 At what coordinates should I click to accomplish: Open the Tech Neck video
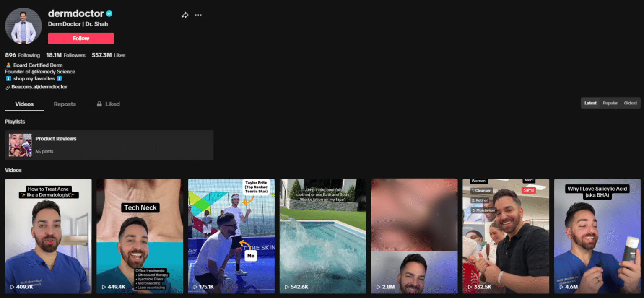[x=140, y=236]
